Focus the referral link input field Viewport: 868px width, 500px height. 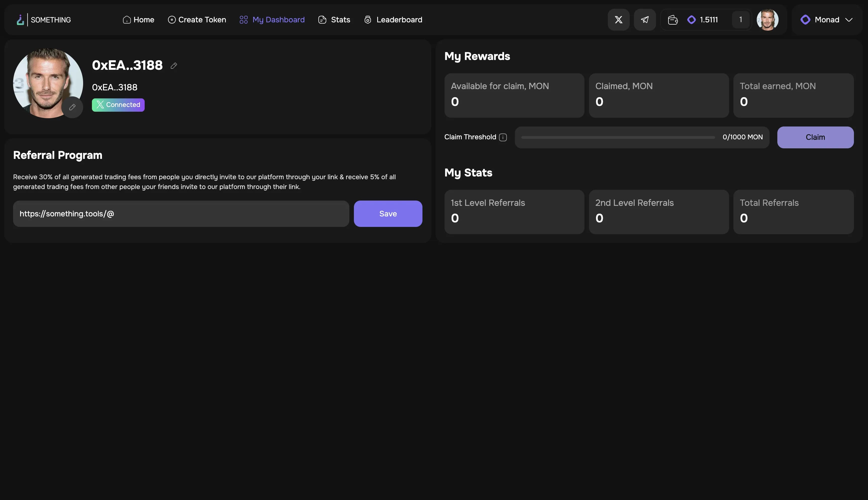pyautogui.click(x=181, y=214)
